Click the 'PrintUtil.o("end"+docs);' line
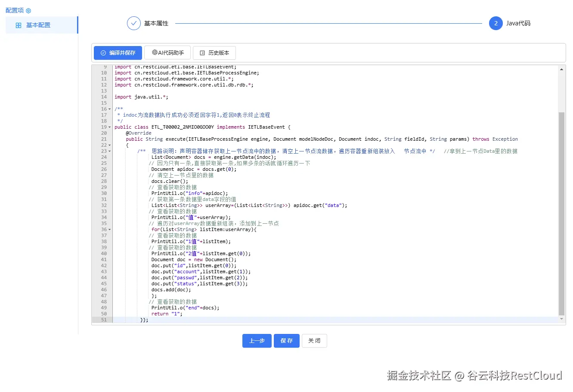This screenshot has width=573, height=392. pos(185,308)
